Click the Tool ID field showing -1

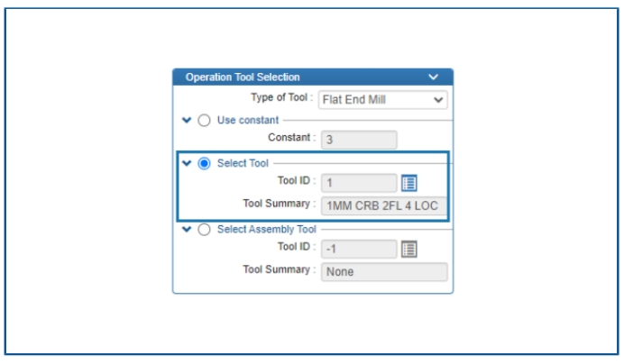359,249
